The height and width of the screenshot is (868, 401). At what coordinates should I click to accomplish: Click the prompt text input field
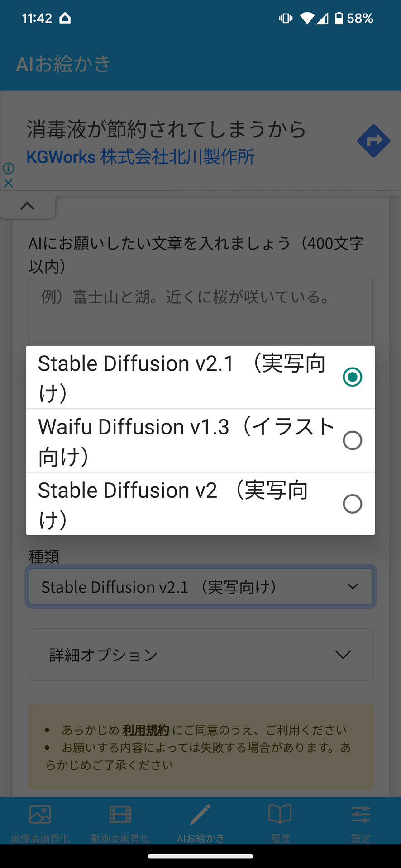(200, 312)
